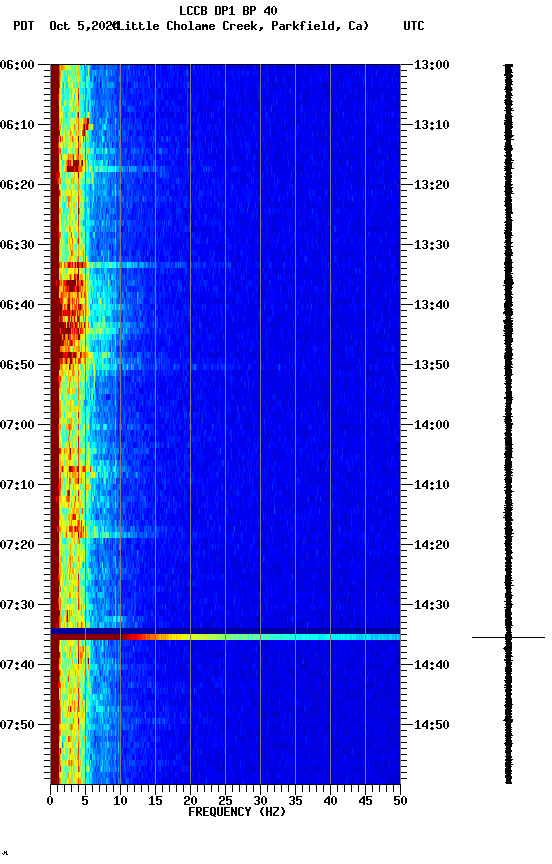Screen dimensions: 552x864
Task: Click the 45 Hz frequency axis label
Action: [365, 801]
